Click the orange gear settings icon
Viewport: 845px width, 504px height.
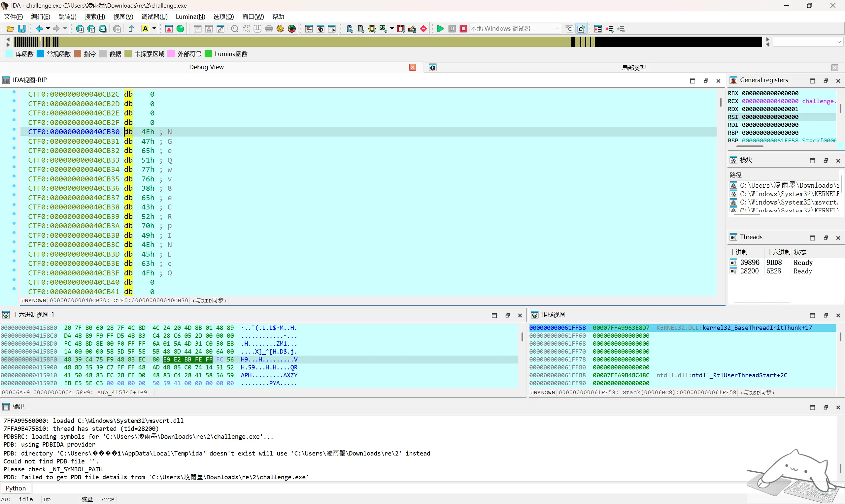coord(280,29)
